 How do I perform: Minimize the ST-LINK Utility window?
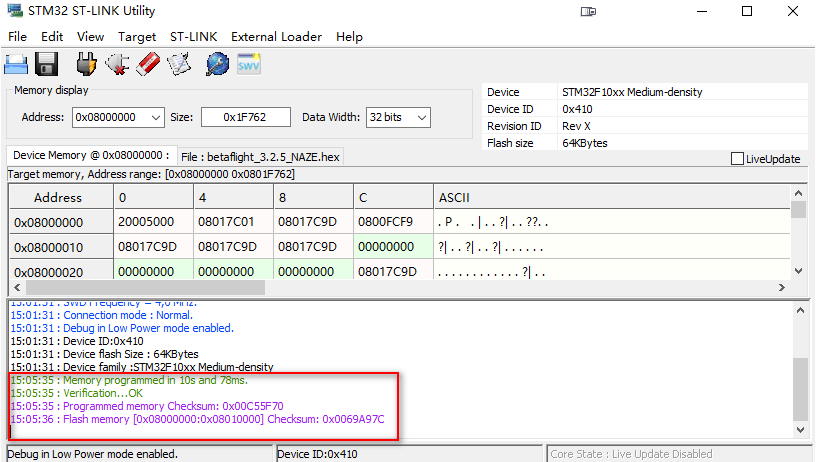tap(702, 11)
